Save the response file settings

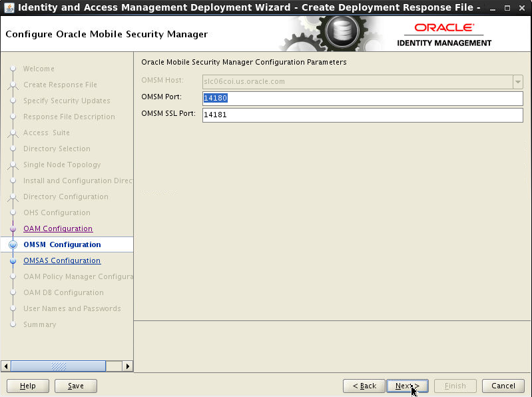click(76, 386)
